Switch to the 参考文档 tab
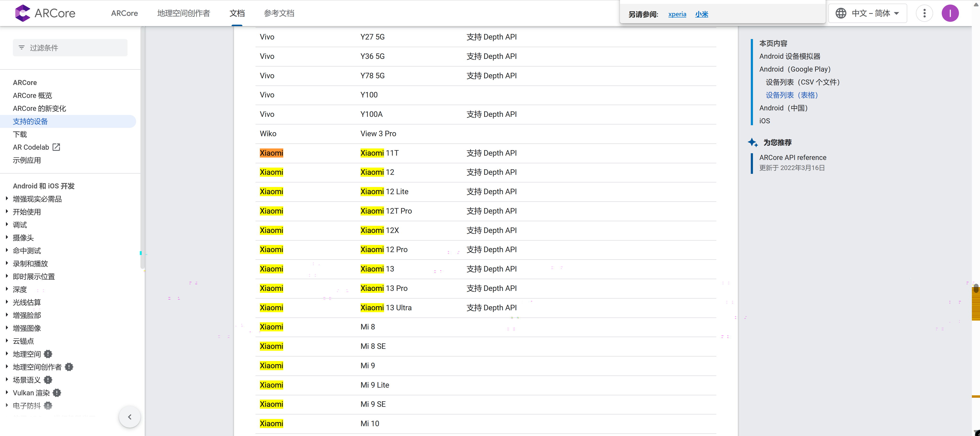 point(279,13)
